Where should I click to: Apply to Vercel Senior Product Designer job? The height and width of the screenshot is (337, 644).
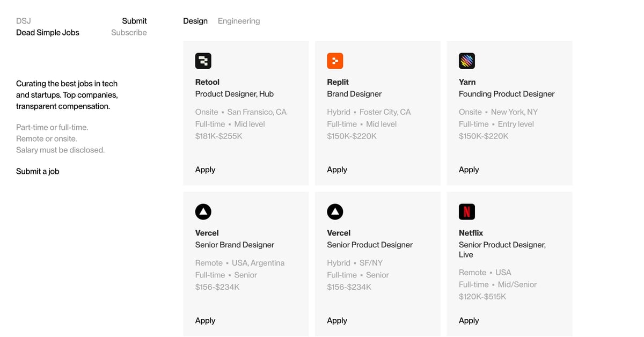coord(337,320)
